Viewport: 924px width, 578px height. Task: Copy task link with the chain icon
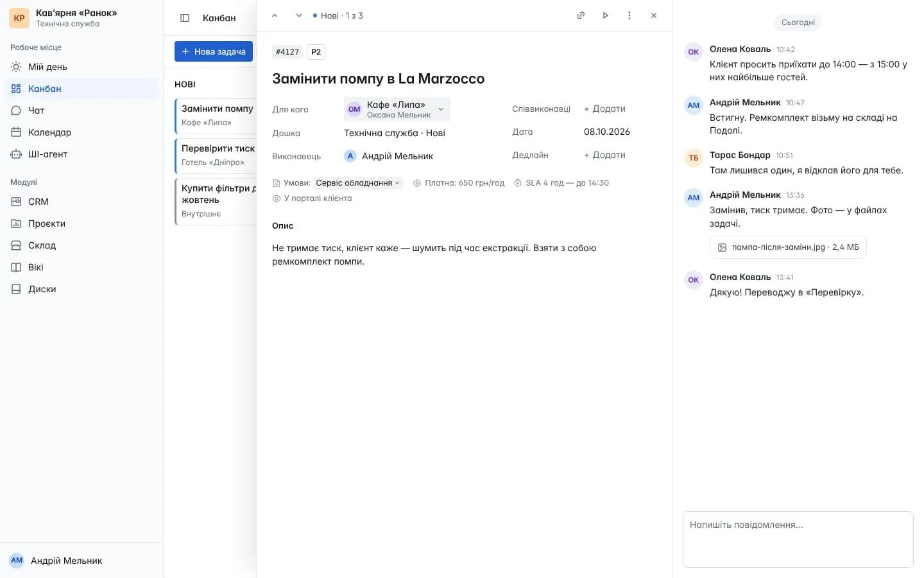tap(581, 15)
